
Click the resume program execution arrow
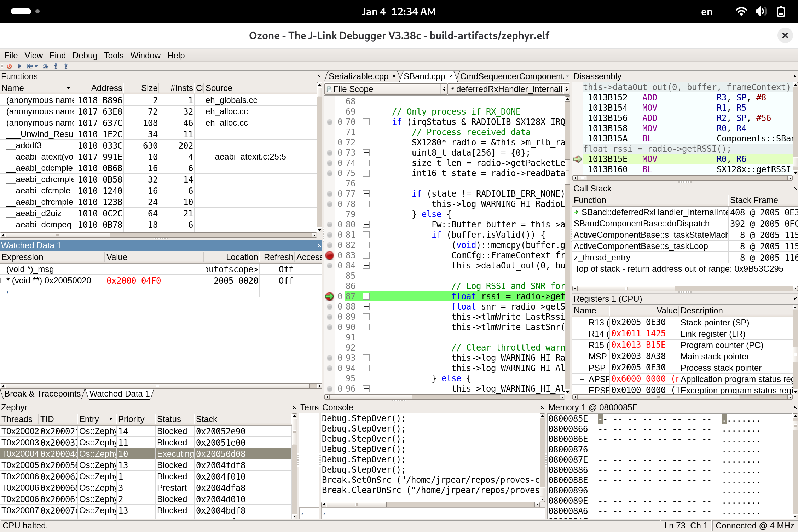19,66
